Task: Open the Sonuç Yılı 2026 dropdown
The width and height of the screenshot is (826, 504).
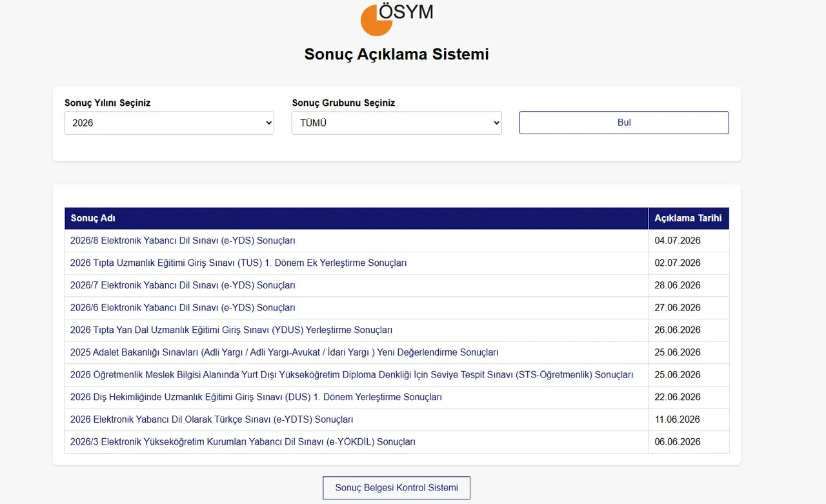Action: pyautogui.click(x=169, y=123)
